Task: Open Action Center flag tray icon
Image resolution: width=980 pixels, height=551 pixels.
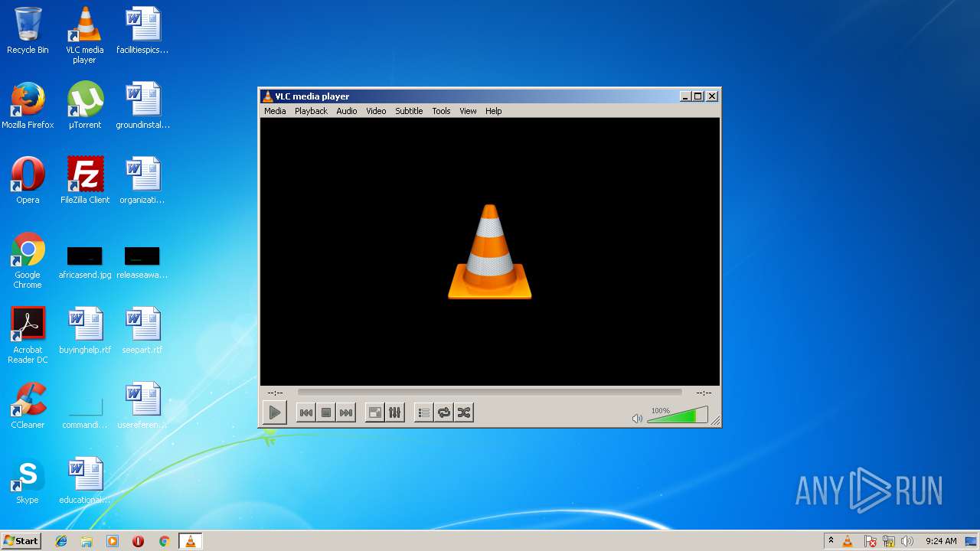Action: (x=871, y=541)
